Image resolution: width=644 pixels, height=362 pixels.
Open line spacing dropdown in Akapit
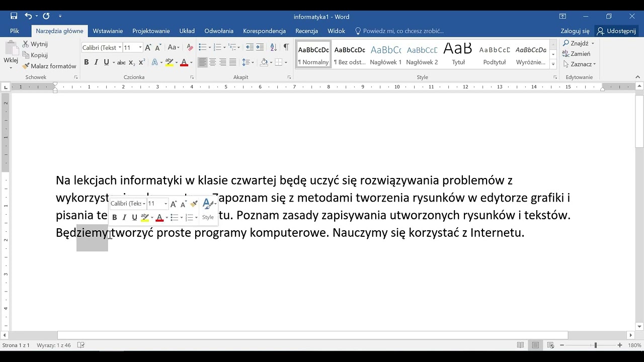pos(248,63)
